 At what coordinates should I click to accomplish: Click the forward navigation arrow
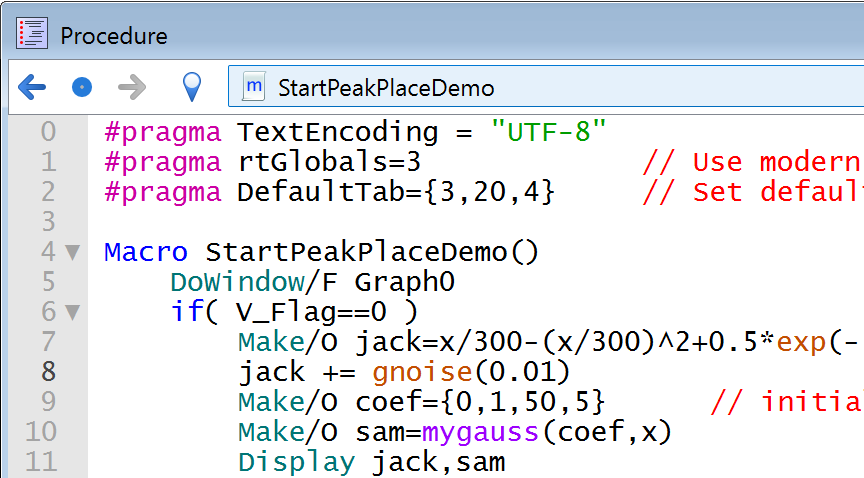[132, 88]
